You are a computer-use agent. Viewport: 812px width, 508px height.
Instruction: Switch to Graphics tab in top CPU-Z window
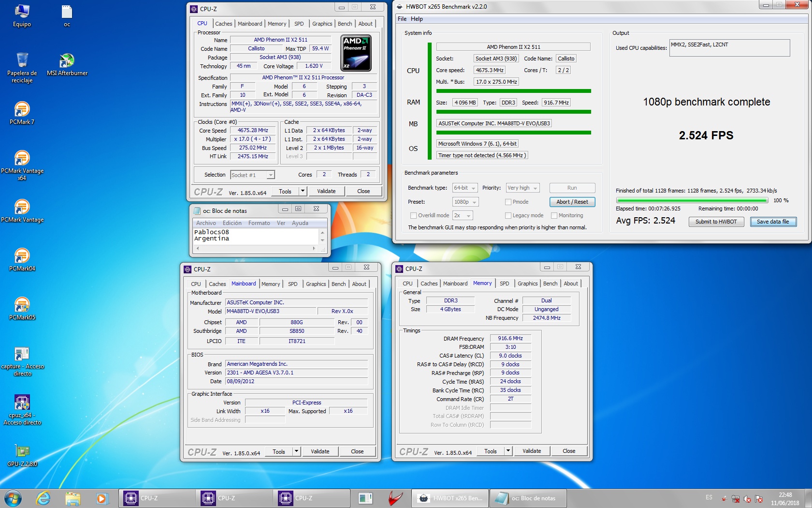(x=322, y=24)
